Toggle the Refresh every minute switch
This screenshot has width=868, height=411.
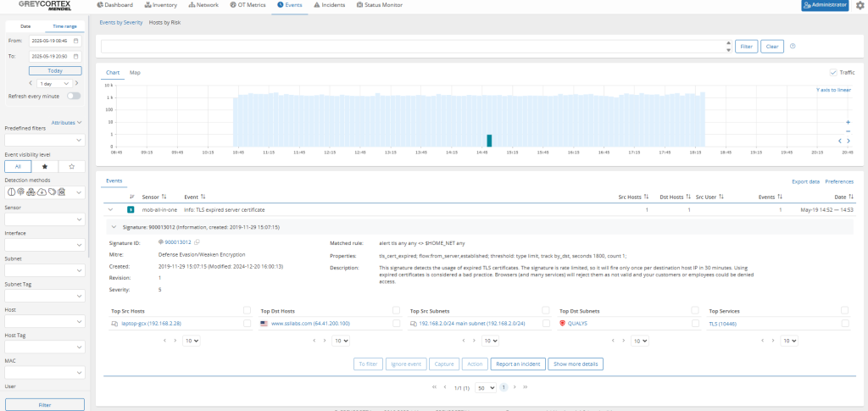point(74,96)
